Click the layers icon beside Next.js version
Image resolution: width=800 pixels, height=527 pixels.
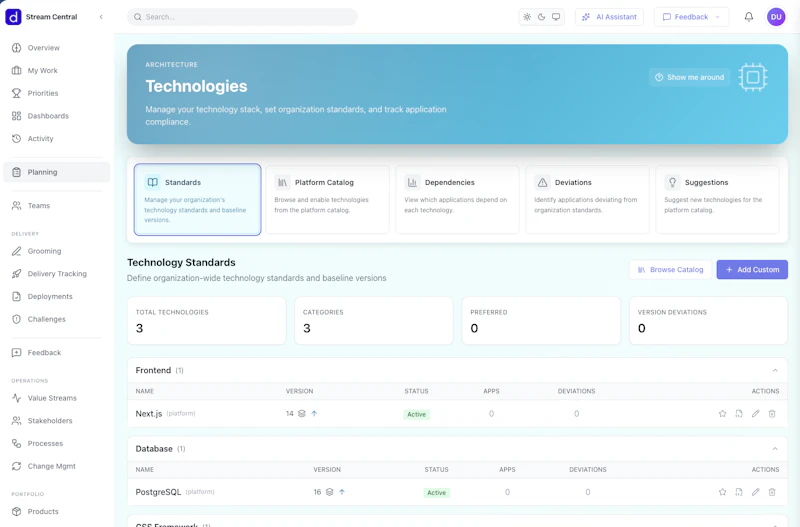point(302,414)
